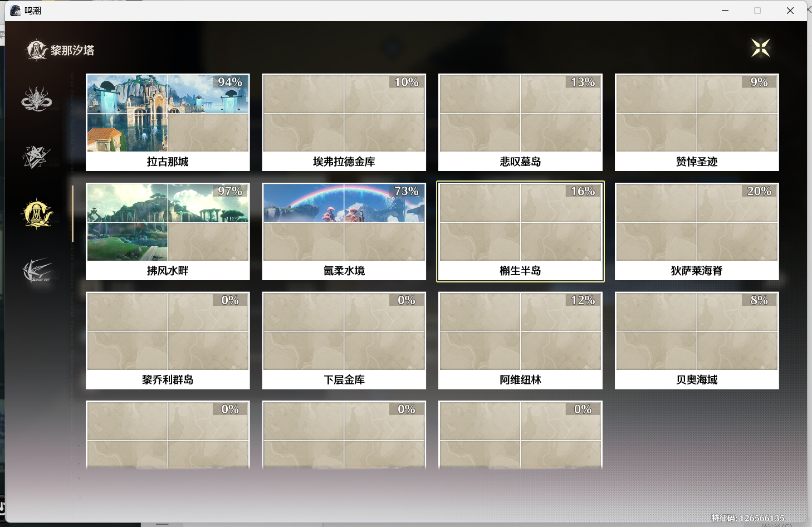This screenshot has height=527, width=812.
Task: Click the 黎那汐塔 header logo icon
Action: click(37, 50)
